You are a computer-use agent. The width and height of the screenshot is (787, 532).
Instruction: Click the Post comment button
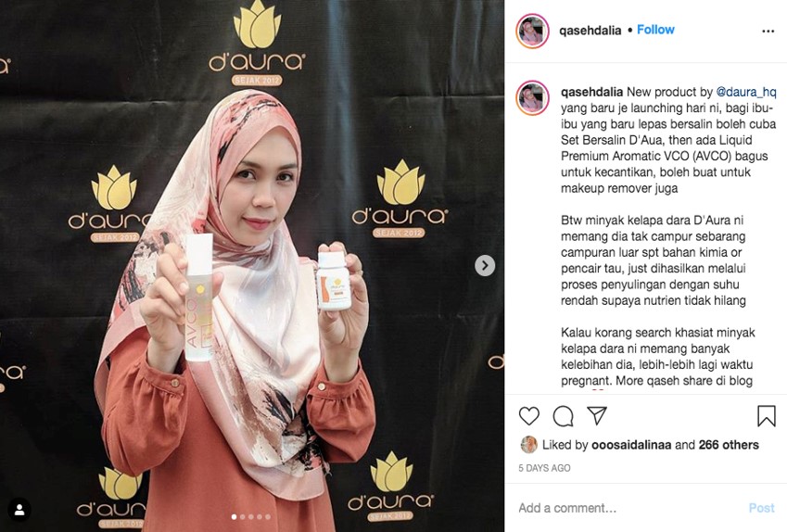pos(761,508)
